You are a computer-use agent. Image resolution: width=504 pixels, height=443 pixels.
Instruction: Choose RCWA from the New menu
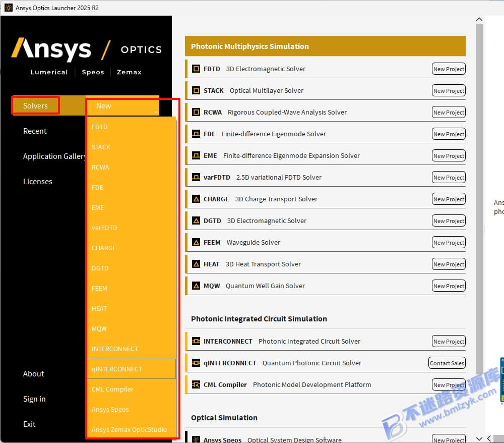pyautogui.click(x=132, y=168)
